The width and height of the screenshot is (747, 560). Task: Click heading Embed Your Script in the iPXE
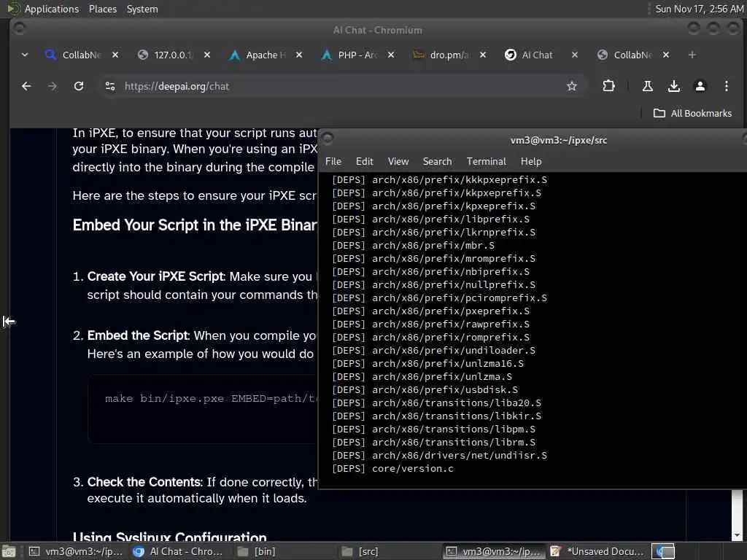click(x=195, y=225)
